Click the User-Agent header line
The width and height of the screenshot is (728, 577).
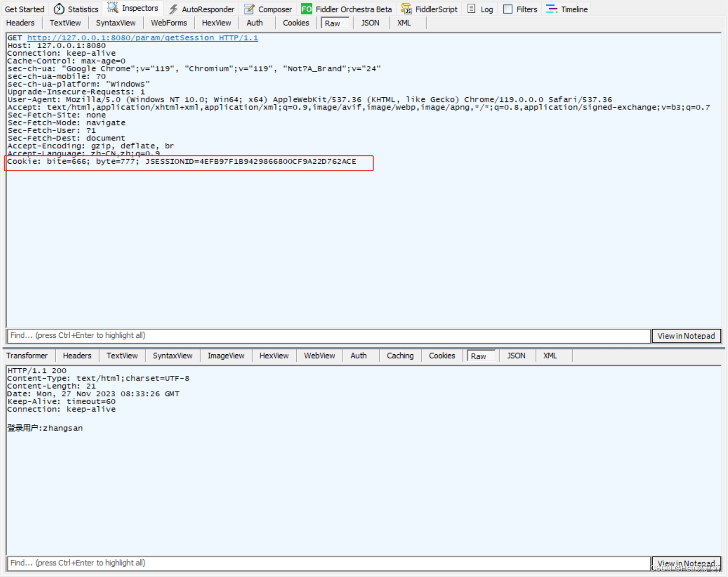coord(309,100)
